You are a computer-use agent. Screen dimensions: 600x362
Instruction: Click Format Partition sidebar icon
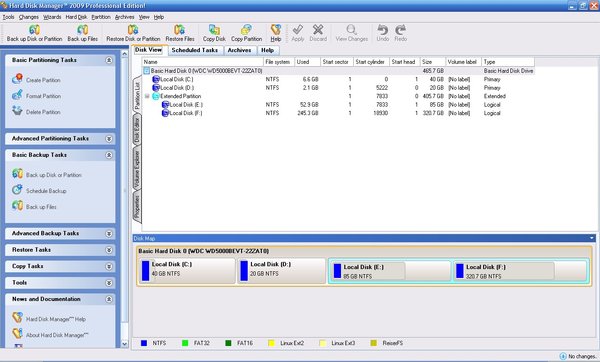pyautogui.click(x=17, y=95)
